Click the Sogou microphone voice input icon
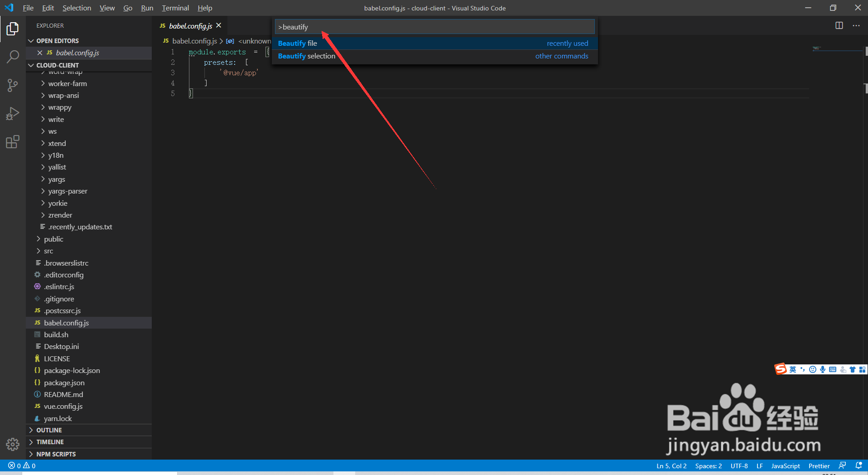This screenshot has height=475, width=868. tap(823, 369)
